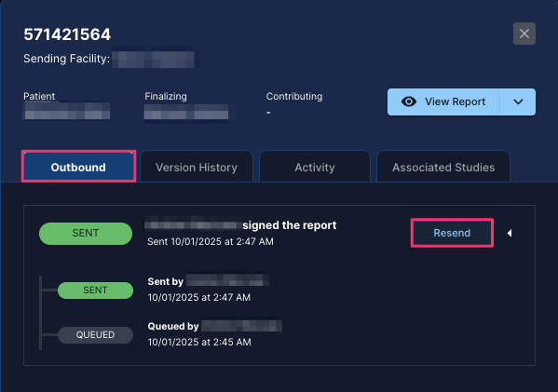Click the eye icon in View Report
Image resolution: width=558 pixels, height=392 pixels.
coord(409,101)
